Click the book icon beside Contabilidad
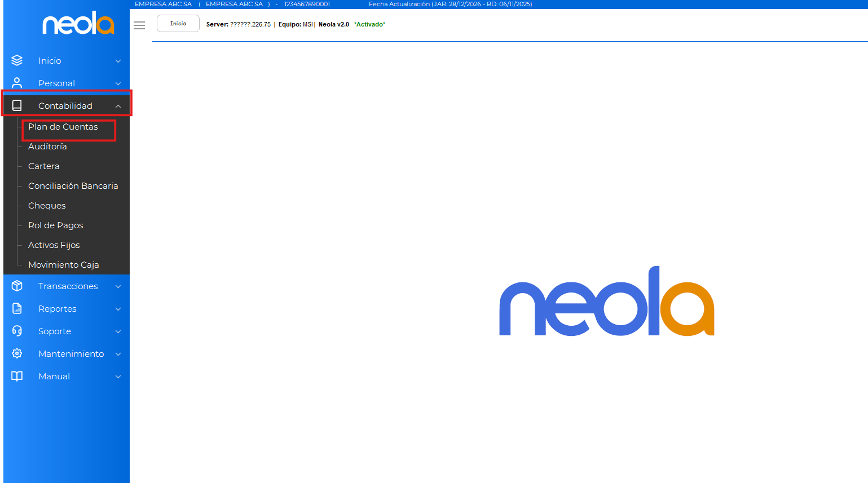Image resolution: width=868 pixels, height=483 pixels. coord(17,105)
